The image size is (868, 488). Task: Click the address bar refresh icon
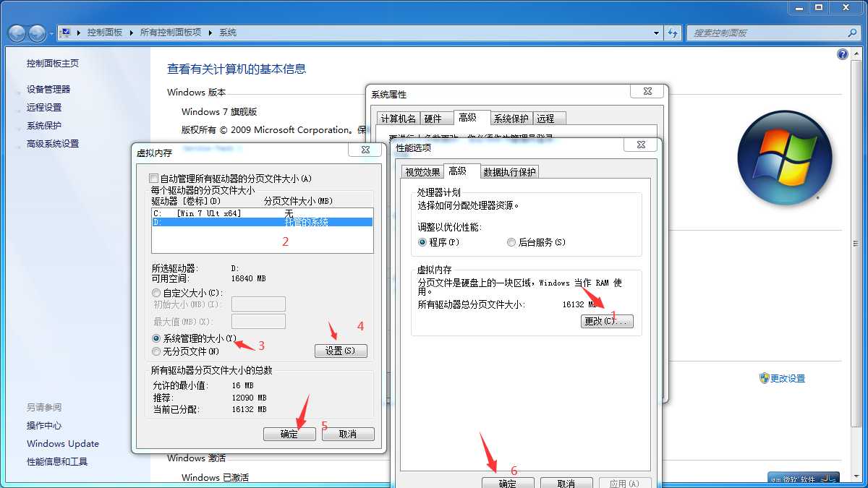[x=673, y=33]
